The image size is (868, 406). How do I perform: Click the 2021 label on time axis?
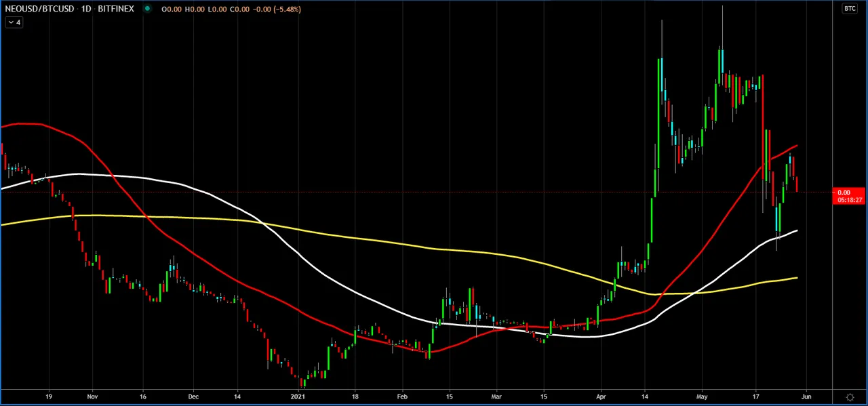[x=298, y=397]
